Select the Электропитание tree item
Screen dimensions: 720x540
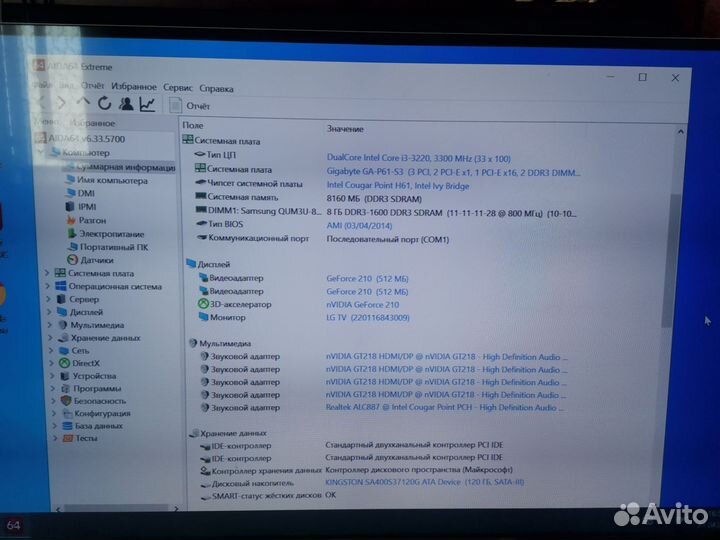(106, 234)
